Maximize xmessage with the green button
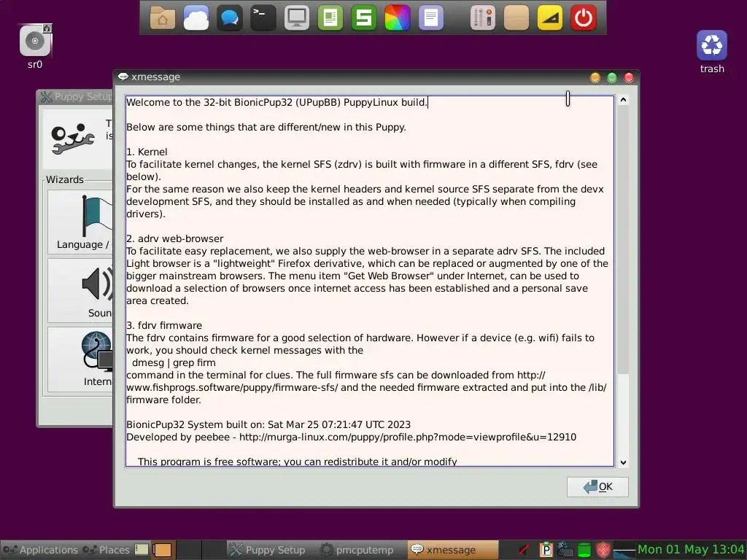 click(x=612, y=77)
